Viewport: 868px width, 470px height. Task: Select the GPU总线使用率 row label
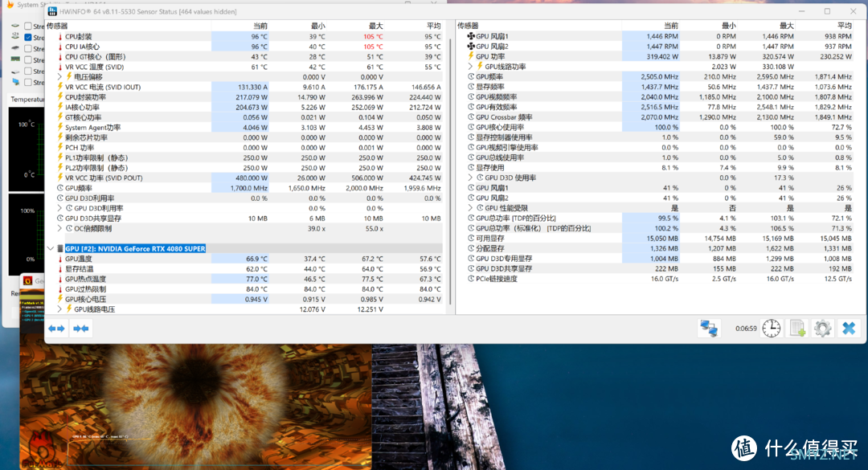tap(500, 157)
